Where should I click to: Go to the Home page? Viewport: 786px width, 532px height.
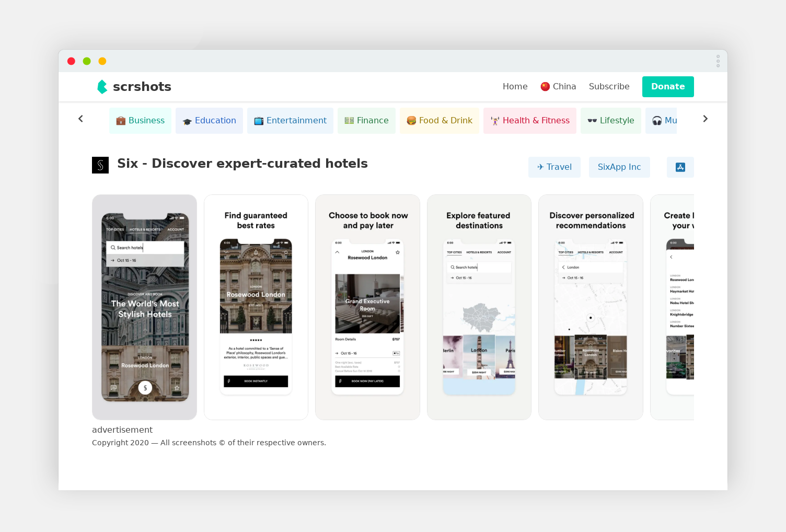(x=515, y=86)
